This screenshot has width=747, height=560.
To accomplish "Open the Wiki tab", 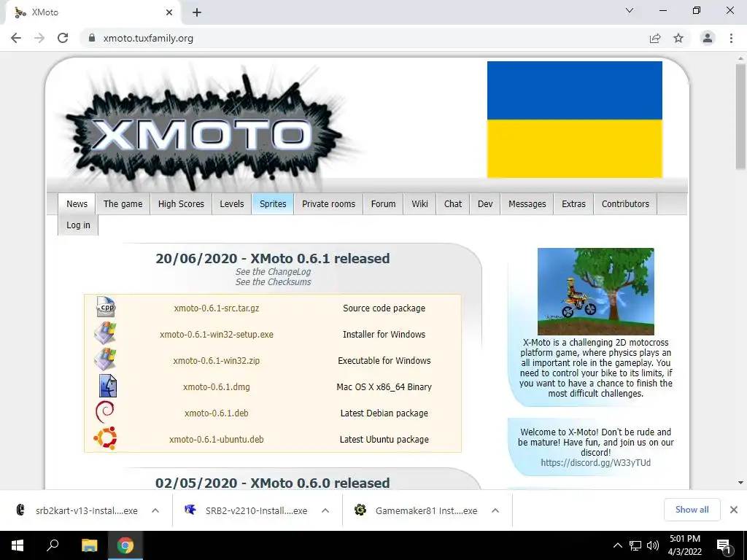I will click(x=419, y=204).
